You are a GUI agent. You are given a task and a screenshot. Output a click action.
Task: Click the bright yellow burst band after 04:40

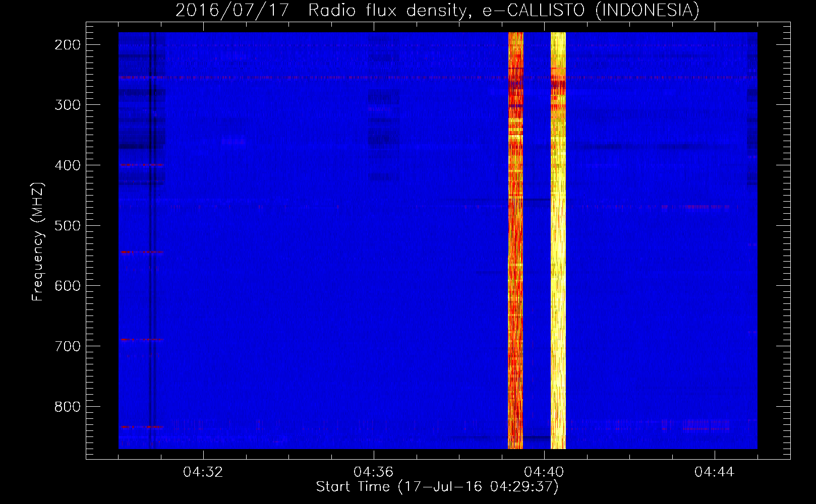click(558, 240)
